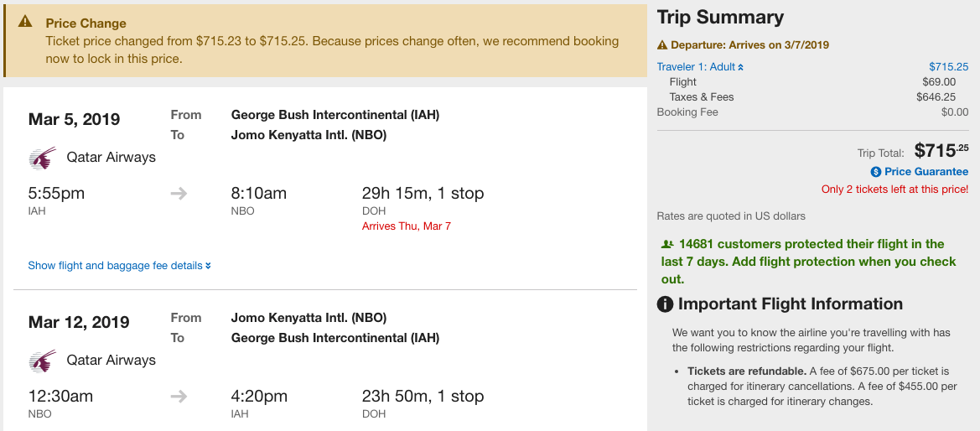
Task: Select the Mar 5, 2019 date heading
Action: click(74, 119)
